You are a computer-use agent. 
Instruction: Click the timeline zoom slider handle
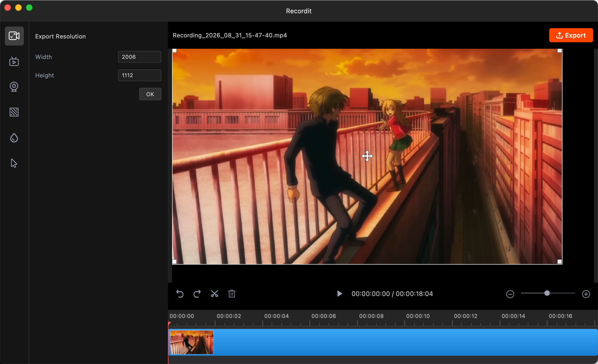[x=547, y=293]
